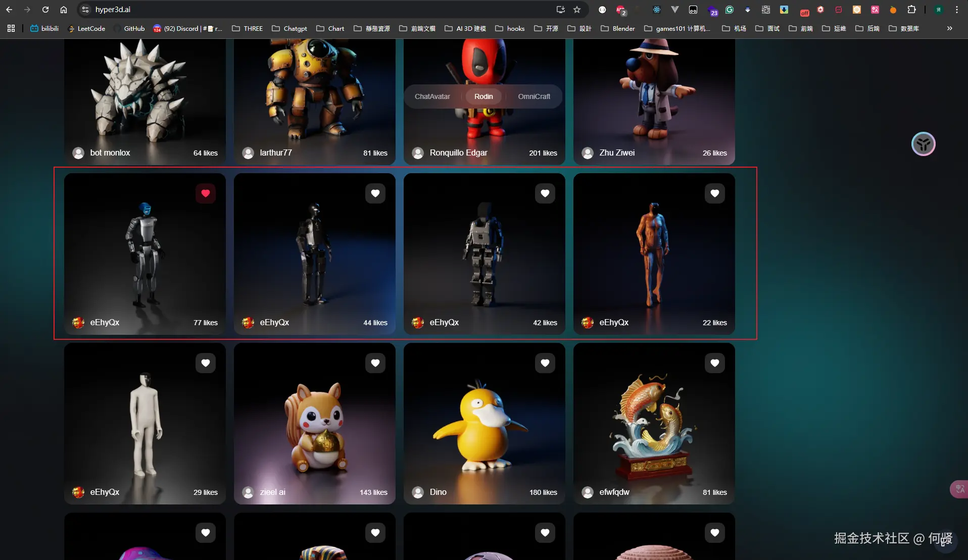Like the eEhyQx model with 42 likes
Viewport: 968px width, 560px height.
(545, 193)
